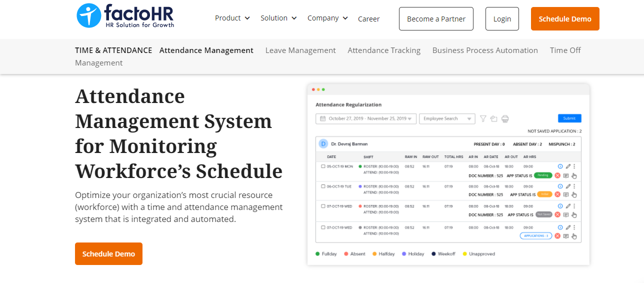Screen dimensions: 644x283
Task: Click the purple Holiday legend dot
Action: (x=404, y=254)
